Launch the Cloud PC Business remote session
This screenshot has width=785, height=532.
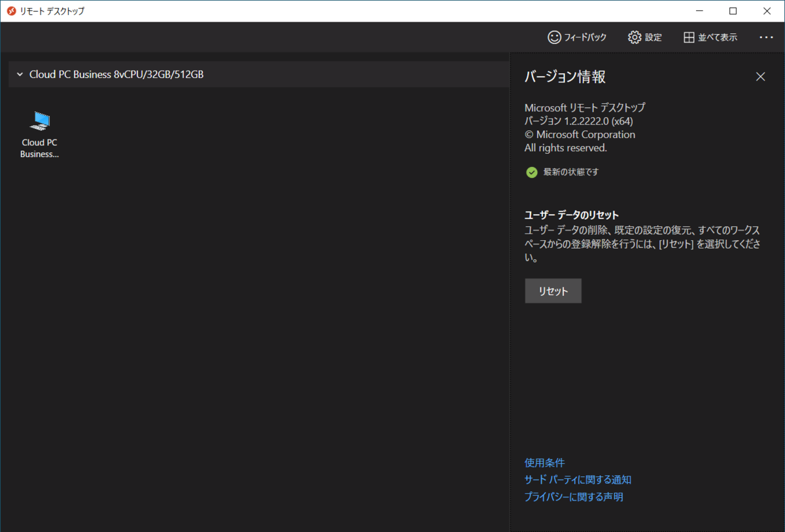pos(39,121)
